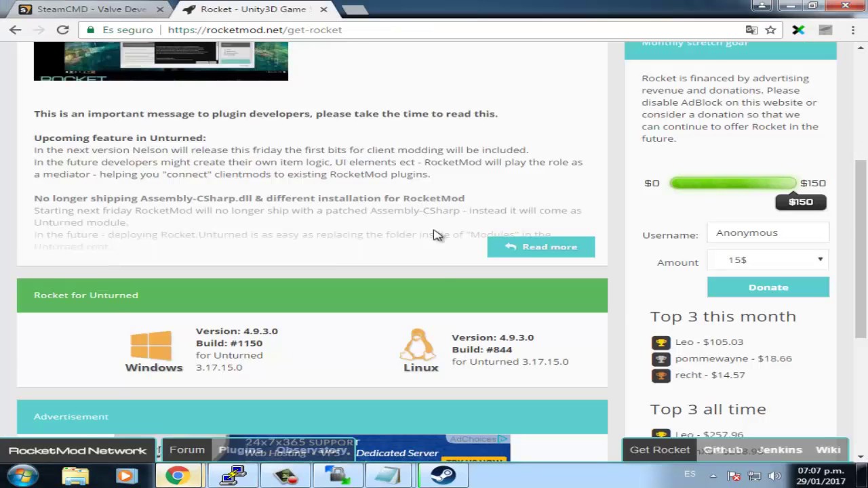This screenshot has width=868, height=488.
Task: Click the Donate button
Action: [x=768, y=287]
